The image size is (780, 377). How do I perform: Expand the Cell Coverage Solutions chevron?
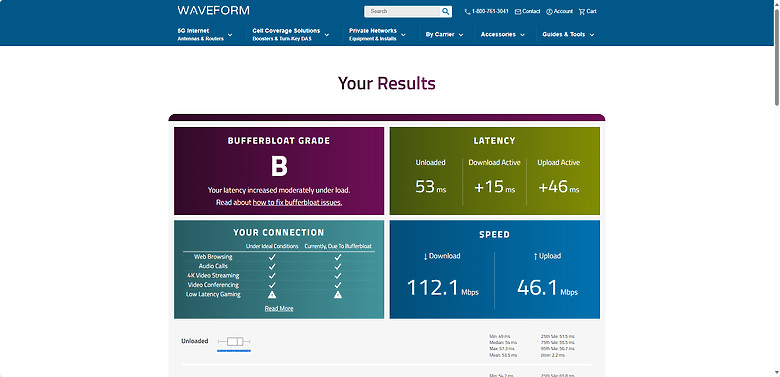(x=326, y=35)
